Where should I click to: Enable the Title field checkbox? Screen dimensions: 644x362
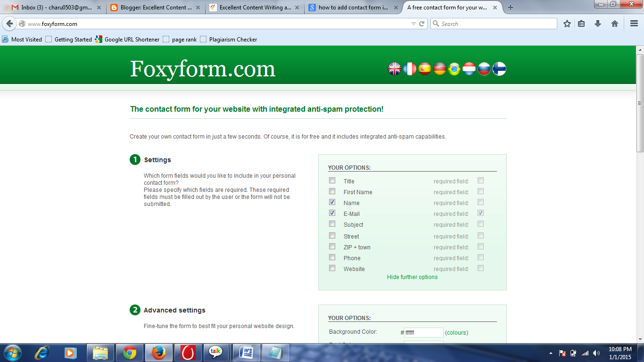(332, 181)
